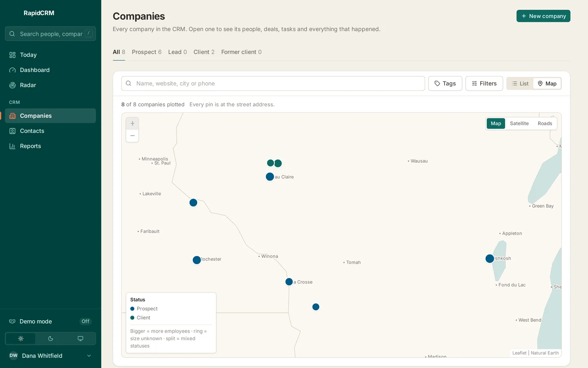Zoom out the map with minus button
This screenshot has width=588, height=368.
(132, 136)
